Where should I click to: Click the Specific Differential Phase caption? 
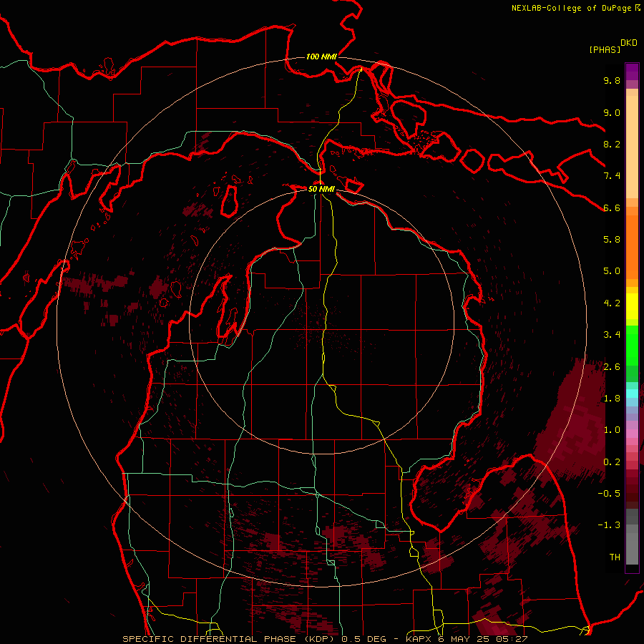click(325, 639)
